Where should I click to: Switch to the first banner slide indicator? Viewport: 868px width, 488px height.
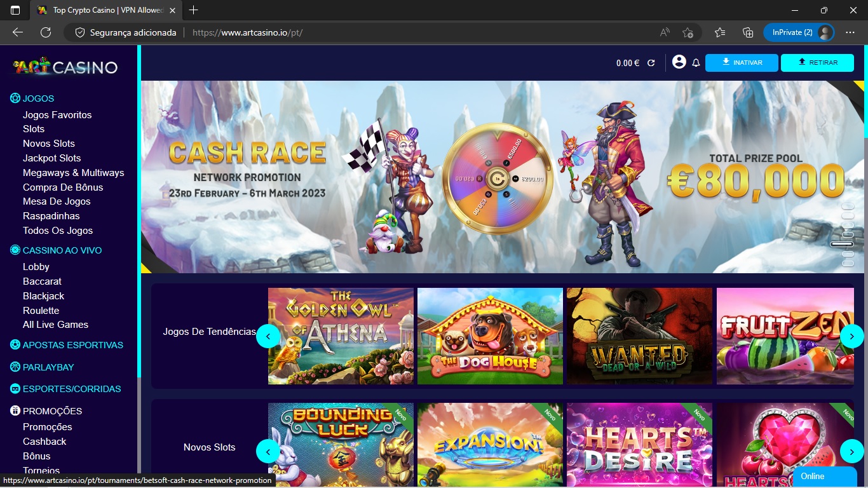click(x=847, y=206)
